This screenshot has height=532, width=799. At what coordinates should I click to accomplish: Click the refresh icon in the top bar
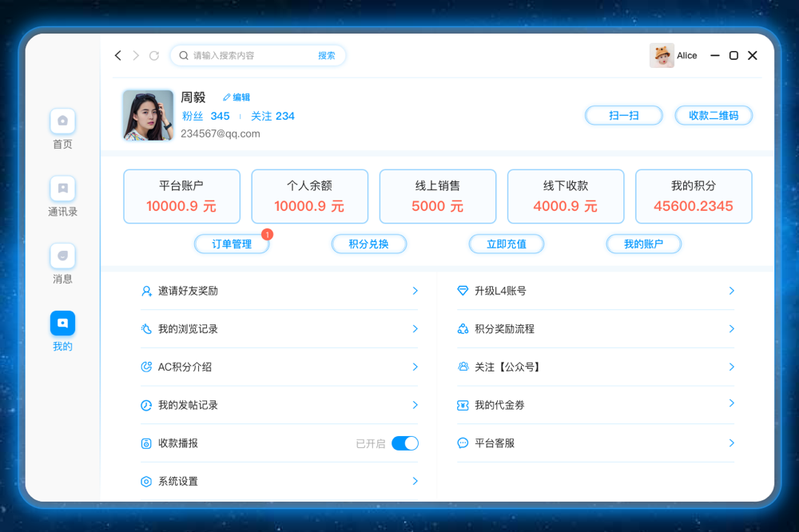pos(154,56)
